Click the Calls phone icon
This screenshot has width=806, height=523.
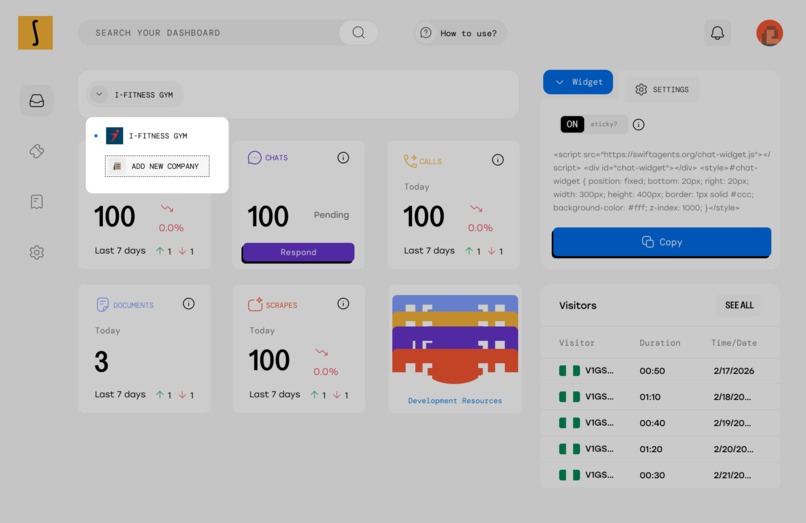[410, 161]
